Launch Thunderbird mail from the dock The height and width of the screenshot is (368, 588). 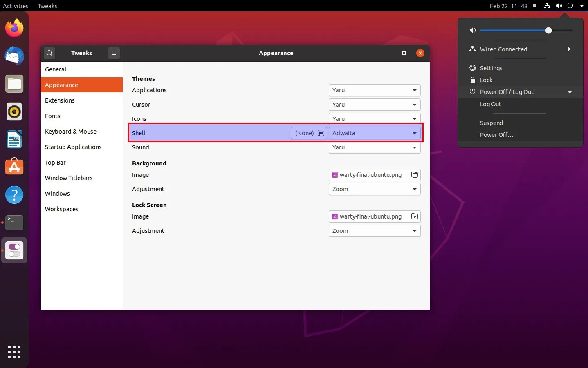pos(14,56)
